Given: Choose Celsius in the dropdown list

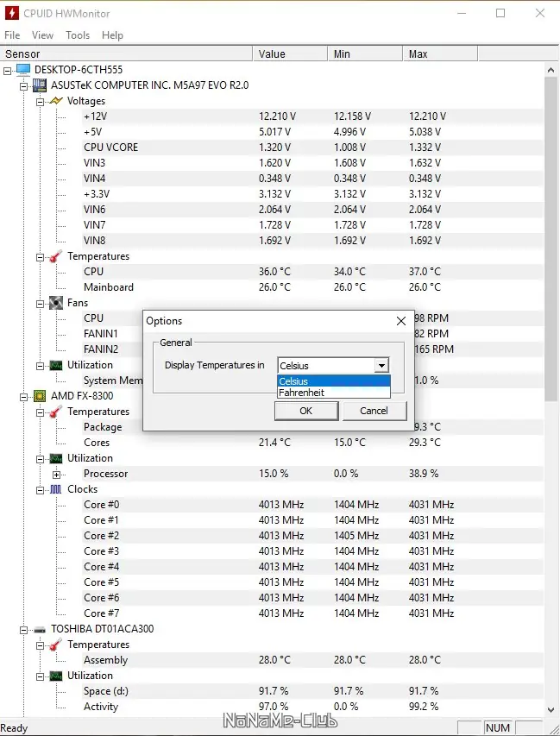Looking at the screenshot, I should 334,381.
